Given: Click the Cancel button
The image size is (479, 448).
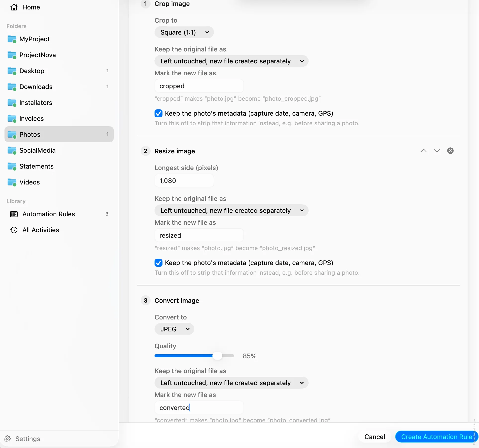Looking at the screenshot, I should pos(375,437).
